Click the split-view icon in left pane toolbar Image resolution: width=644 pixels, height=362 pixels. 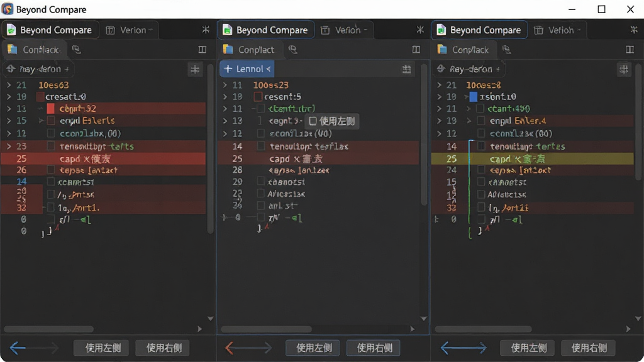[202, 50]
